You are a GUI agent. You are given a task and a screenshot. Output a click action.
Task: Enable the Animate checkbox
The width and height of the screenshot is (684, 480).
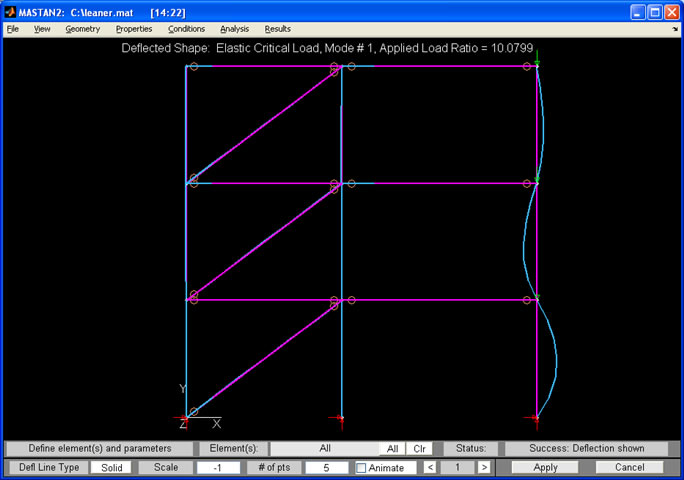pyautogui.click(x=361, y=468)
